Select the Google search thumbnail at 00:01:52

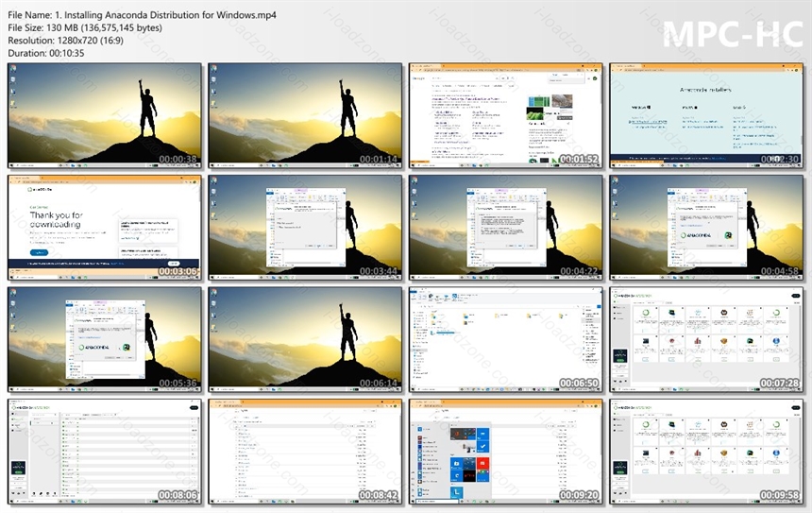[x=505, y=115]
